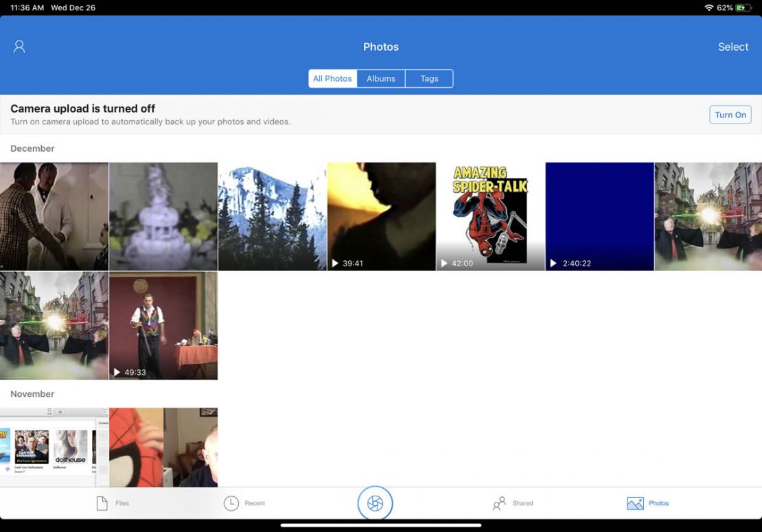The image size is (762, 532).
Task: Switch to the Tags tab
Action: coord(429,78)
